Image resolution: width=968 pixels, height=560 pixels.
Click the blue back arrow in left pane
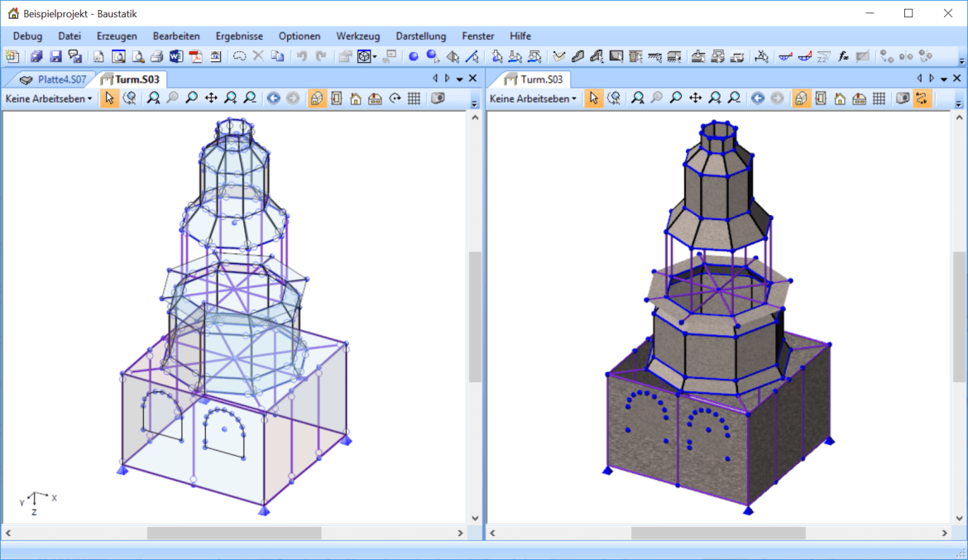[x=273, y=98]
